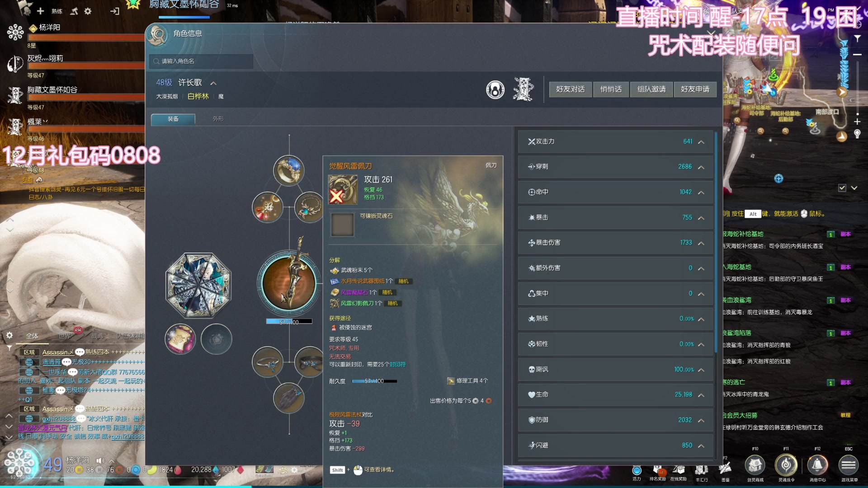Image resolution: width=868 pixels, height=488 pixels.
Task: Click the gear icon in top-left party bar
Action: (88, 11)
